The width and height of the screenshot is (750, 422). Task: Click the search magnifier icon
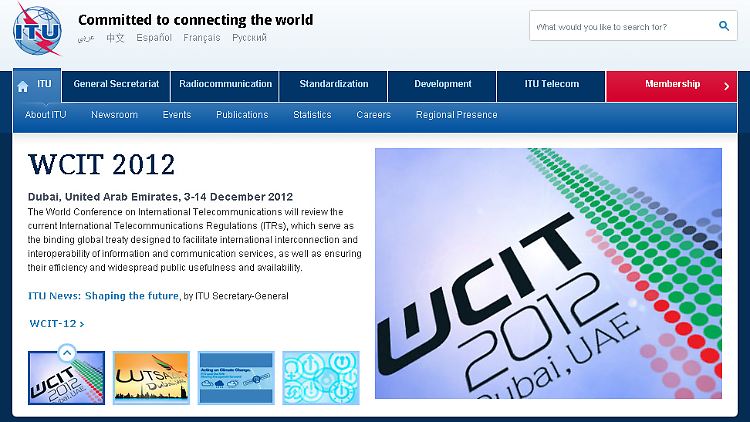[724, 26]
